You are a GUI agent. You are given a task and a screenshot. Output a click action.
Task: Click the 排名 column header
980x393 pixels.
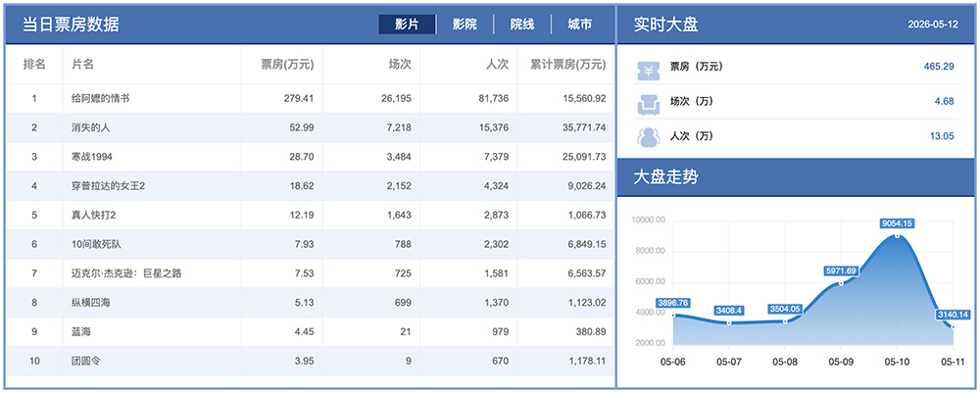coord(33,64)
